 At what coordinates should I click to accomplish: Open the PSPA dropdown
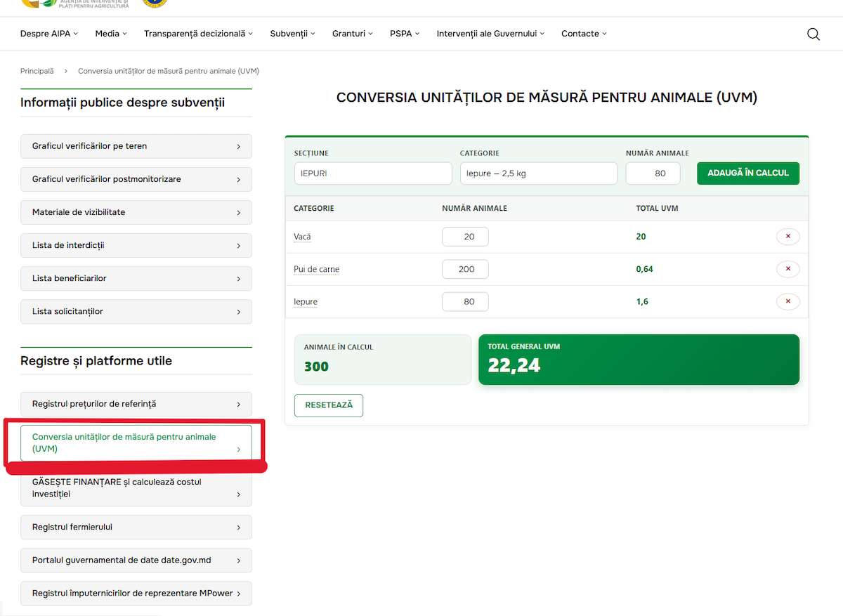[405, 34]
